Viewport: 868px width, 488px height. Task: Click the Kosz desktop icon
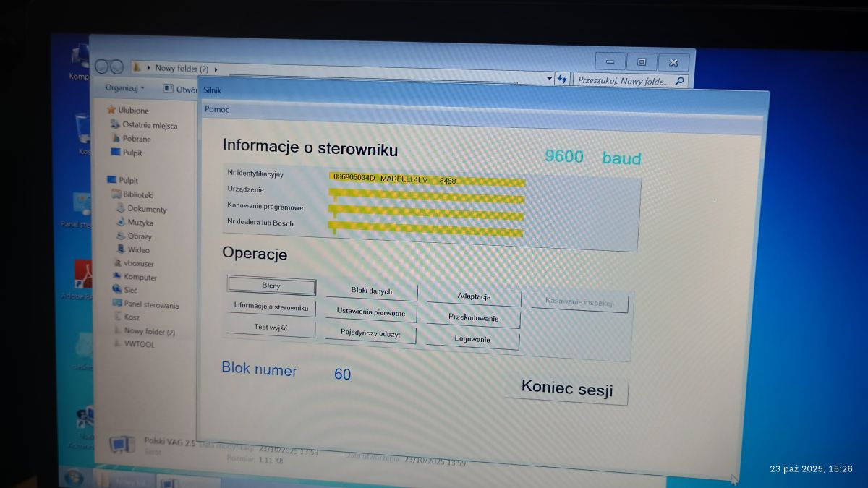pyautogui.click(x=83, y=134)
